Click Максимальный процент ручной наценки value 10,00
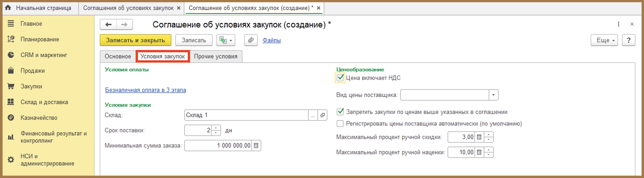 (x=461, y=152)
